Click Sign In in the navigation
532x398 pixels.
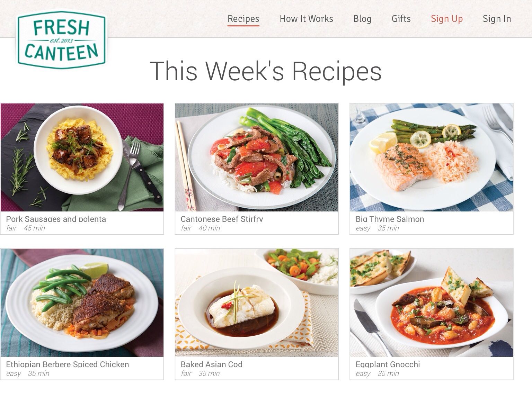tap(497, 19)
